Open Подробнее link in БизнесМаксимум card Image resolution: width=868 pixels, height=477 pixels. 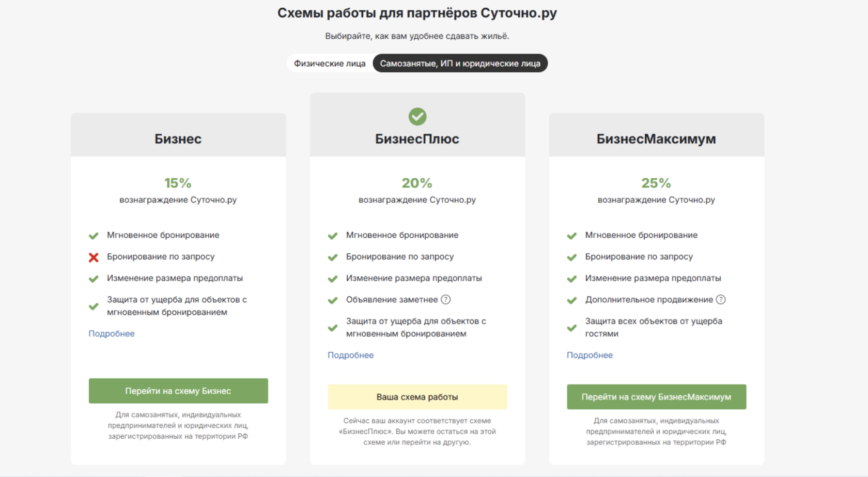pos(590,356)
